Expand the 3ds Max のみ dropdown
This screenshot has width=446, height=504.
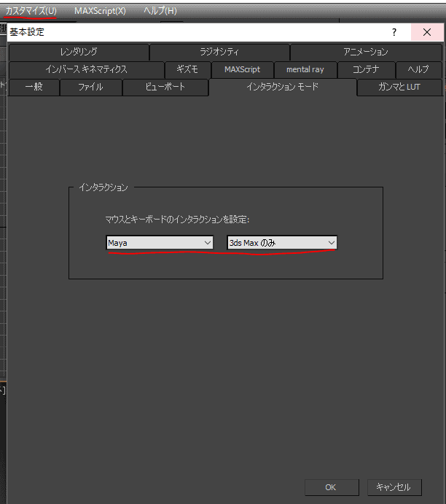point(281,243)
